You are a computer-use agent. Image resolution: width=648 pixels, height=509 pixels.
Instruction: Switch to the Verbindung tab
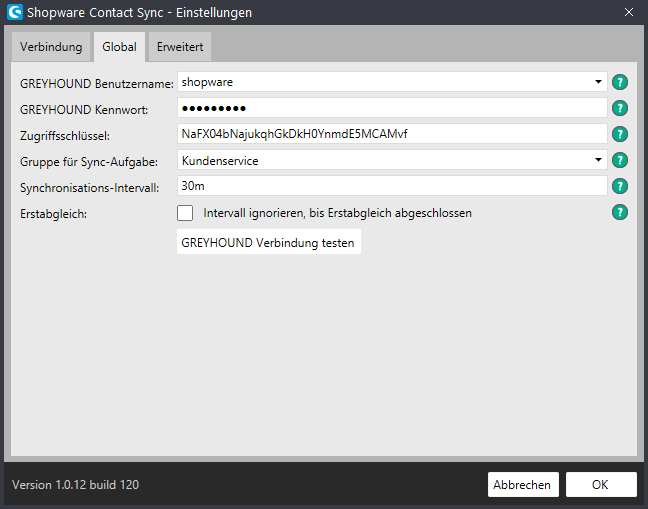[51, 47]
